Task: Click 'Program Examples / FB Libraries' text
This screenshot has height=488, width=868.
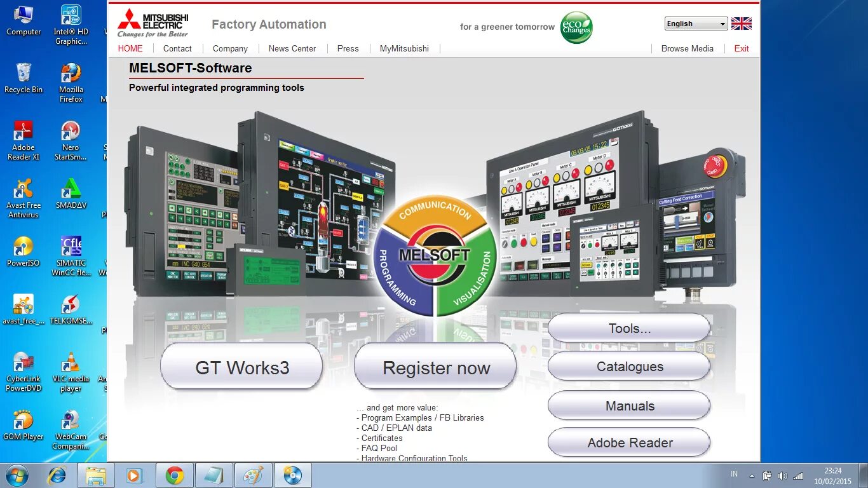Action: [x=423, y=418]
